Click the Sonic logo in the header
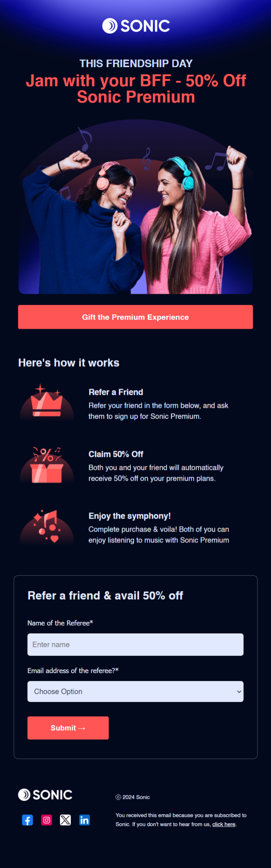 coord(136,26)
